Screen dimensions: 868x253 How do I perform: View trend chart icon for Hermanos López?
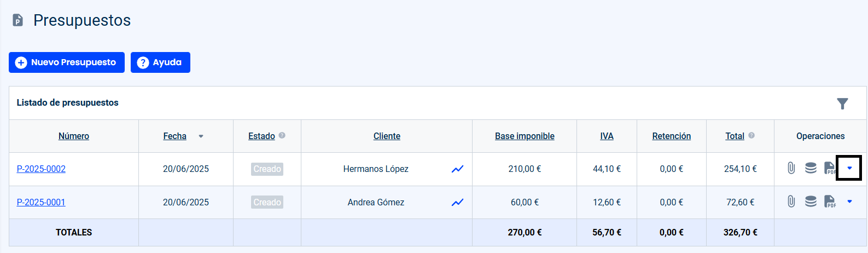(x=458, y=169)
